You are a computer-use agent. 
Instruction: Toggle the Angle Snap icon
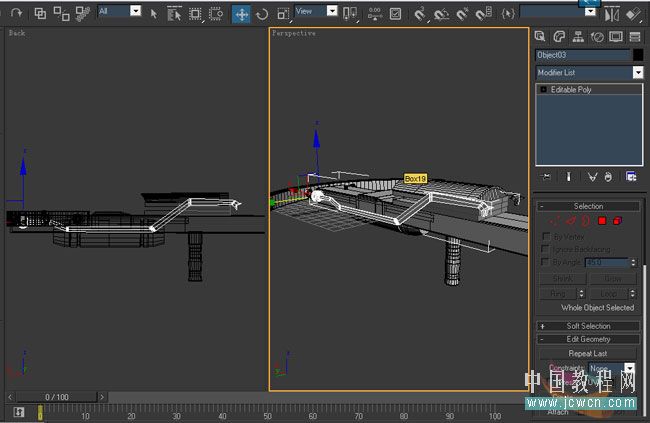click(x=441, y=15)
